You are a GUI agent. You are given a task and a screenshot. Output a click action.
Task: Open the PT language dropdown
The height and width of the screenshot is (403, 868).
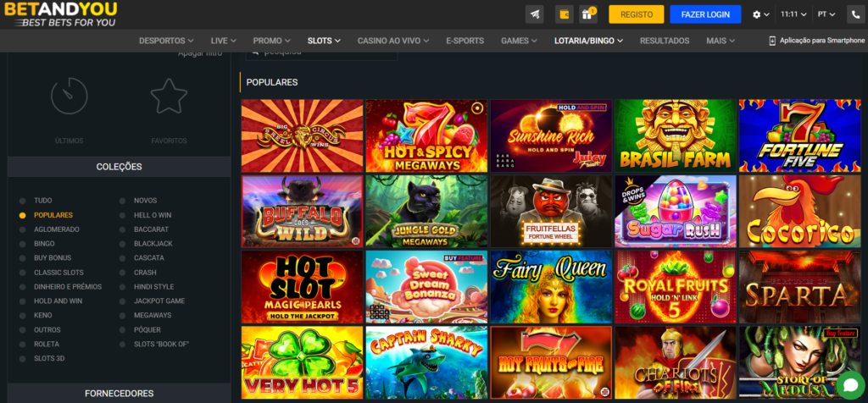point(826,14)
